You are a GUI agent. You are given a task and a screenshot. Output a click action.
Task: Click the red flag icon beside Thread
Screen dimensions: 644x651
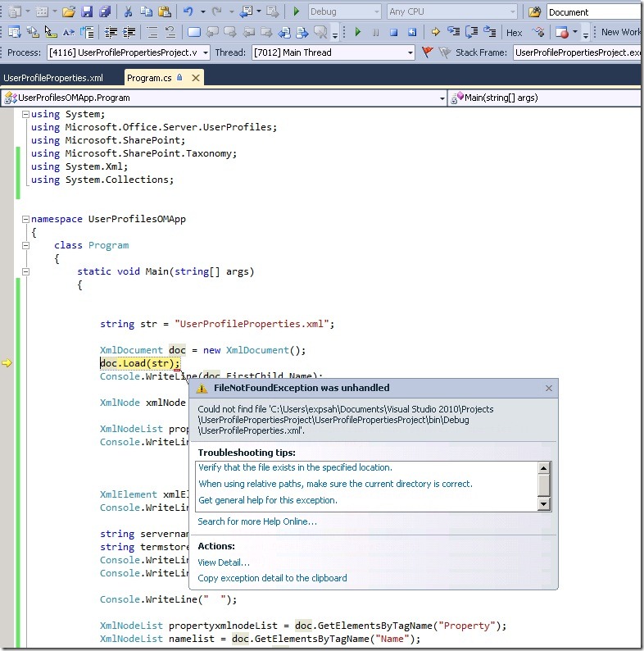click(x=428, y=52)
